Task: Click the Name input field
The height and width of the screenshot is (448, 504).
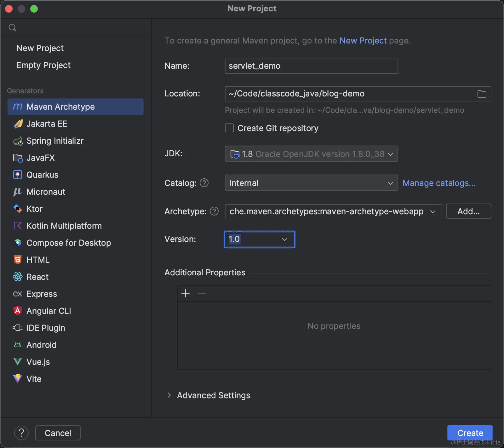Action: point(311,66)
